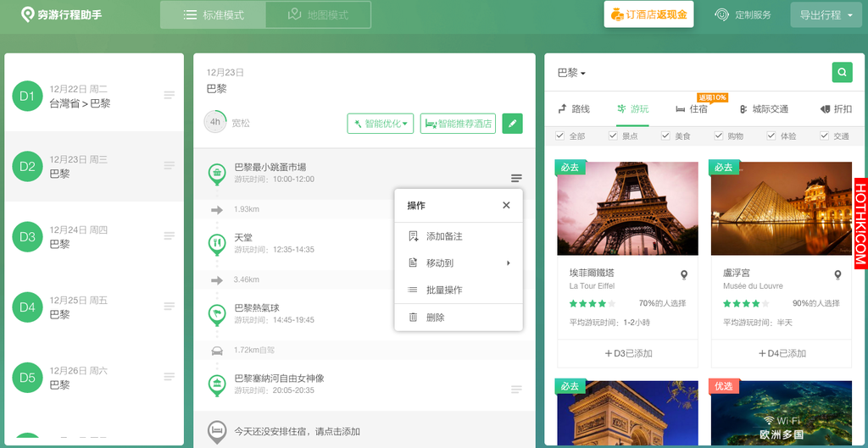
Task: Open the 埃菲爾鐵塔 photo thumbnail
Action: point(628,208)
